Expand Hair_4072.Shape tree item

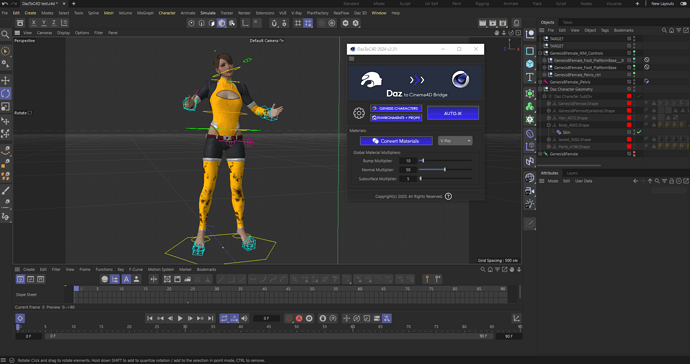(x=549, y=118)
